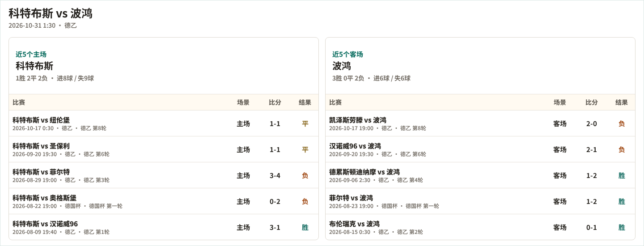The image size is (644, 246).
Task: Click the 客场 cell in the 菲尔特 vs 波鸿 row
Action: [560, 202]
